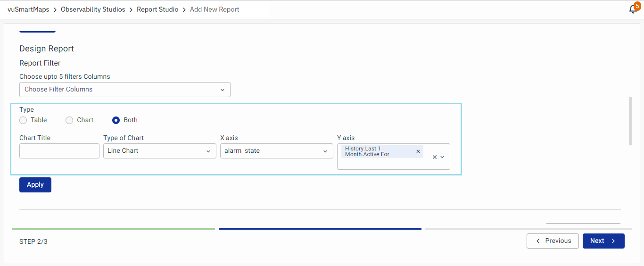Remove the History.Last 1 Month.Active For tag
The image size is (644, 266).
click(418, 151)
